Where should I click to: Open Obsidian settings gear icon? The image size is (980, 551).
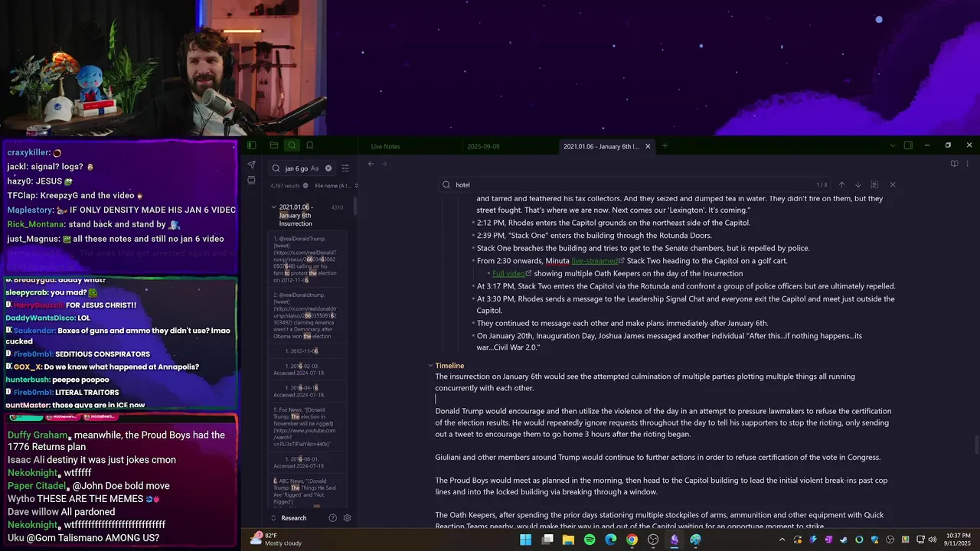(x=347, y=518)
